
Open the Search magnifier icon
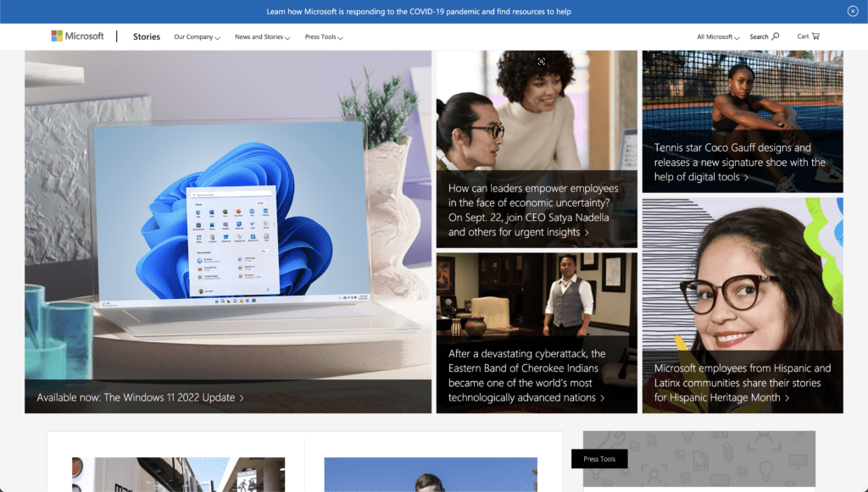click(775, 36)
